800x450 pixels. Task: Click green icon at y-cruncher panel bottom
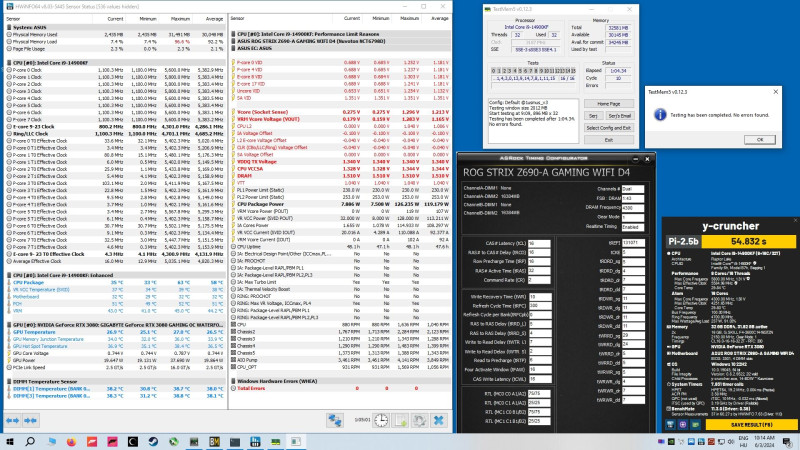(695, 424)
